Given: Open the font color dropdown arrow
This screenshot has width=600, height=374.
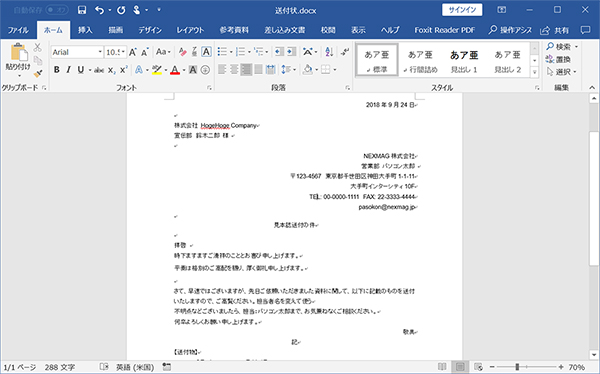Looking at the screenshot, I should tap(184, 70).
